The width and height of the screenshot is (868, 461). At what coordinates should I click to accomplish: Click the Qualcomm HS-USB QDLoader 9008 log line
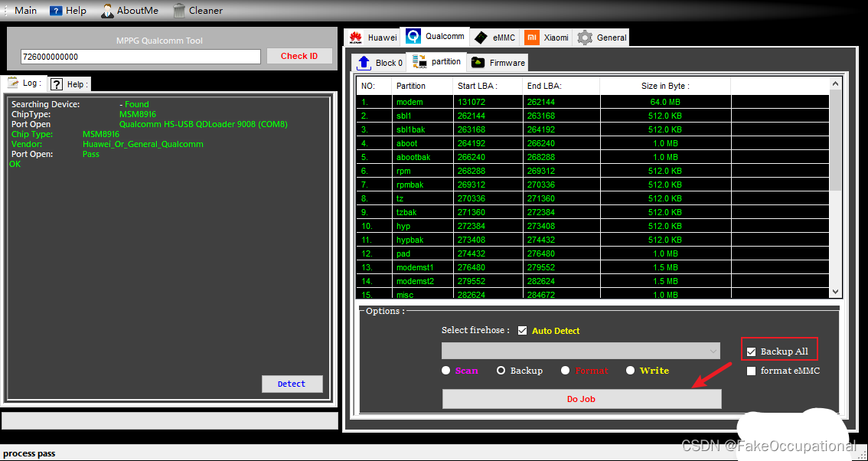(203, 124)
